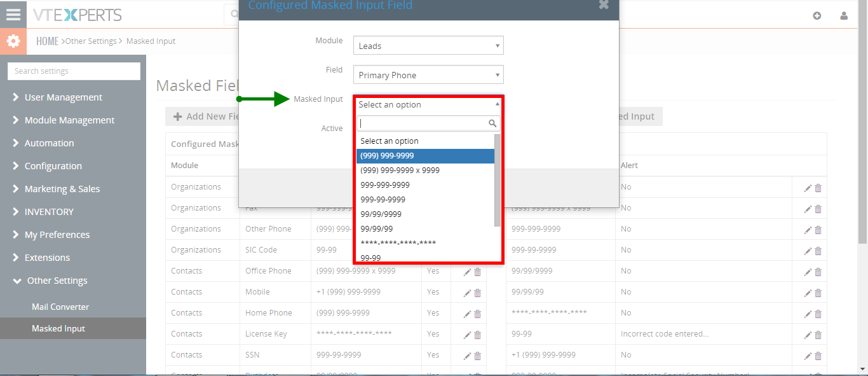Open the Module dropdown showing Leads
The image size is (868, 376).
[428, 45]
